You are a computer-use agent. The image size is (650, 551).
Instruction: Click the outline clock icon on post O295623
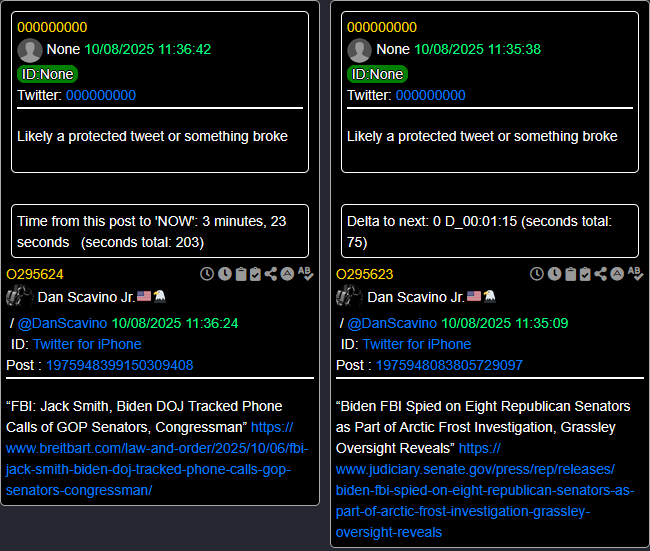537,274
